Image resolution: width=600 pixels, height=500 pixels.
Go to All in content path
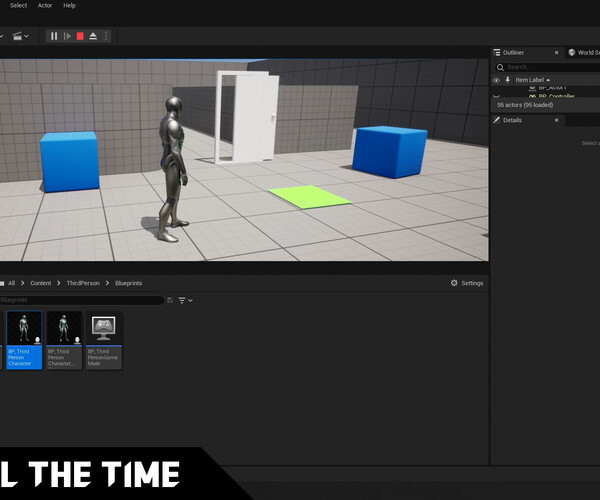coord(11,283)
